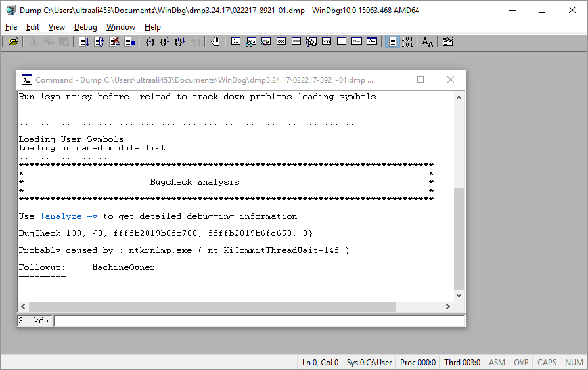The image size is (588, 370).
Task: Click the Step Over braces icon
Action: [165, 41]
